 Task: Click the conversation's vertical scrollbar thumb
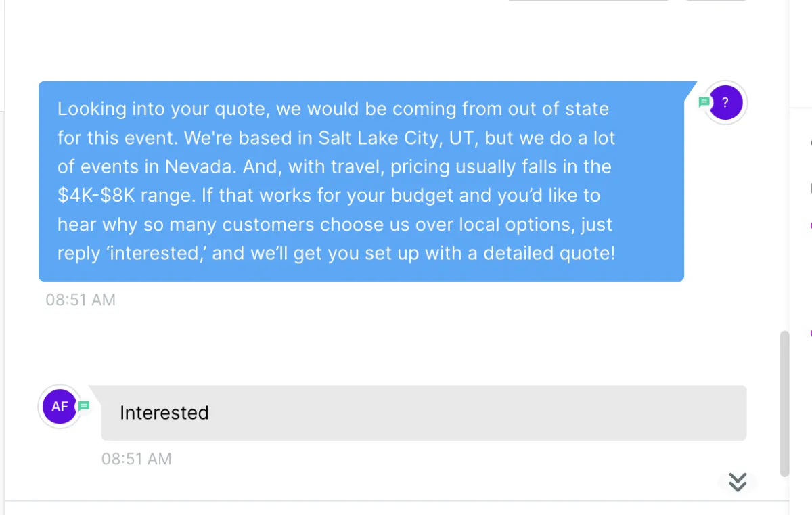point(784,403)
